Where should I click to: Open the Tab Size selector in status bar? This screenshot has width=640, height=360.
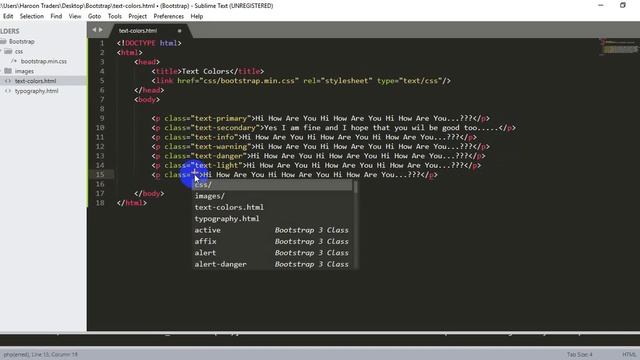pos(579,354)
